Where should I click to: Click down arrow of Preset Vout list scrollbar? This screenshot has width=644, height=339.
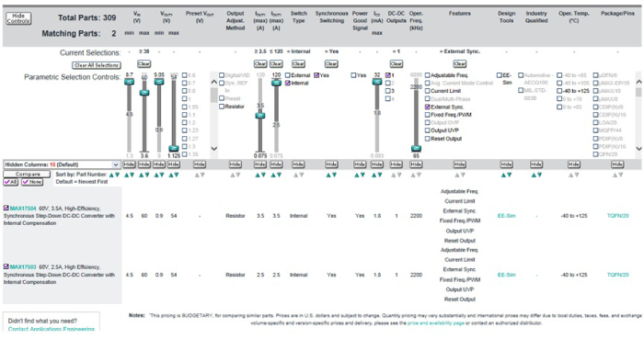pos(214,149)
